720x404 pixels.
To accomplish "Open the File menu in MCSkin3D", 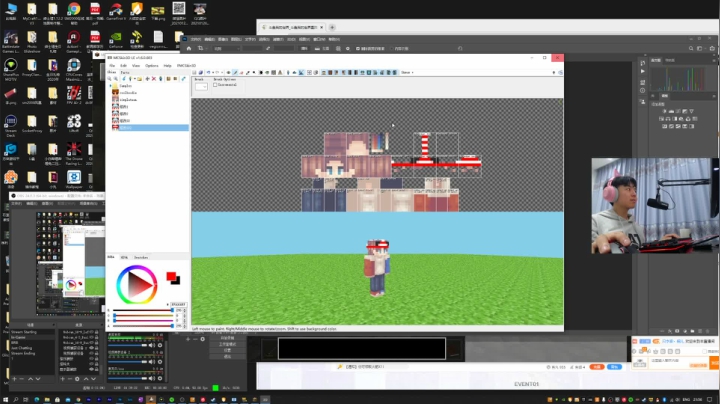I will click(x=112, y=66).
